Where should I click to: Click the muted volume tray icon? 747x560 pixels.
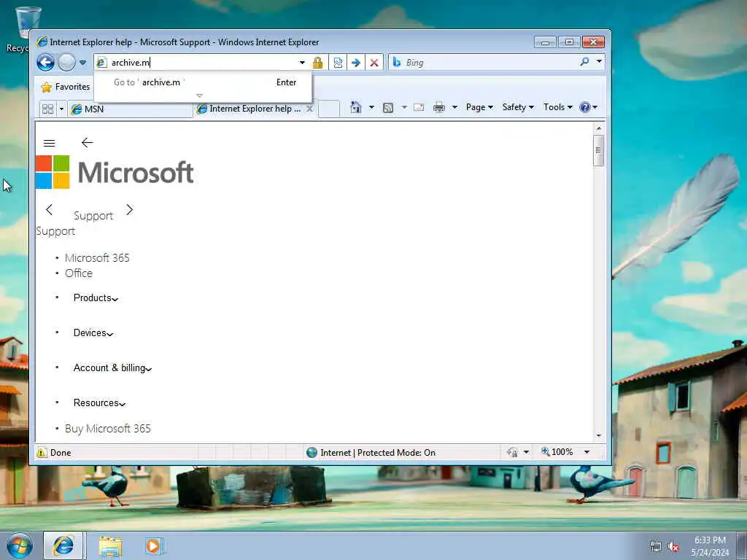tap(673, 547)
